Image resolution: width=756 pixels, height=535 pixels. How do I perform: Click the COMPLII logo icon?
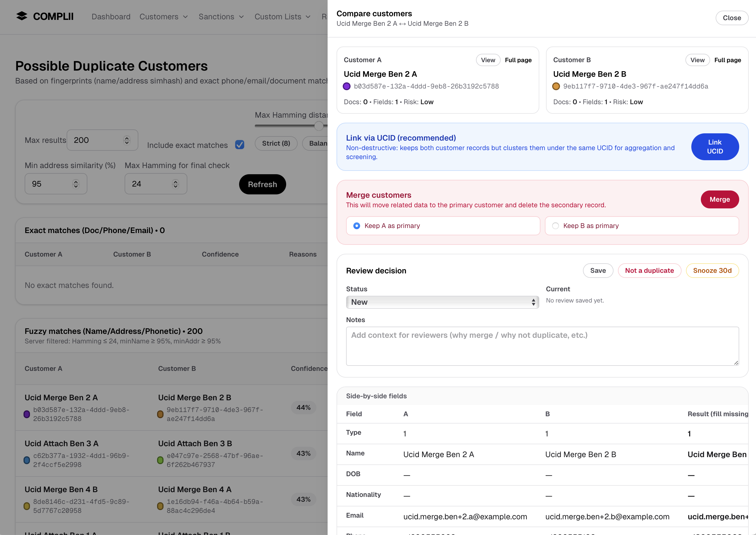click(x=21, y=16)
